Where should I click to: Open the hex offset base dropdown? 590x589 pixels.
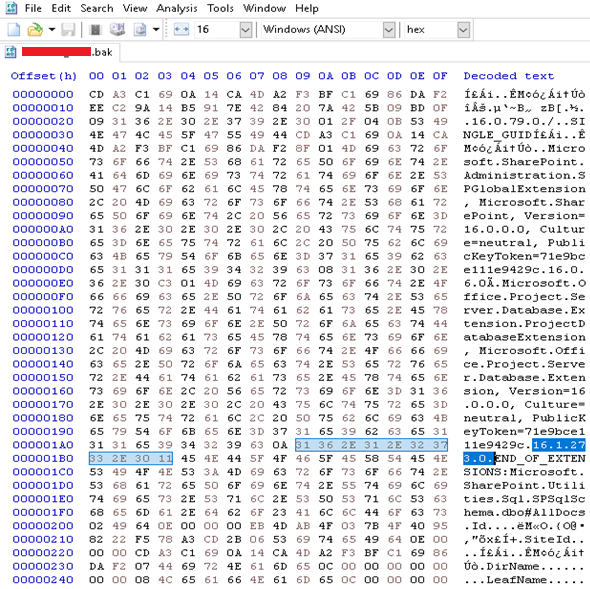pos(463,30)
